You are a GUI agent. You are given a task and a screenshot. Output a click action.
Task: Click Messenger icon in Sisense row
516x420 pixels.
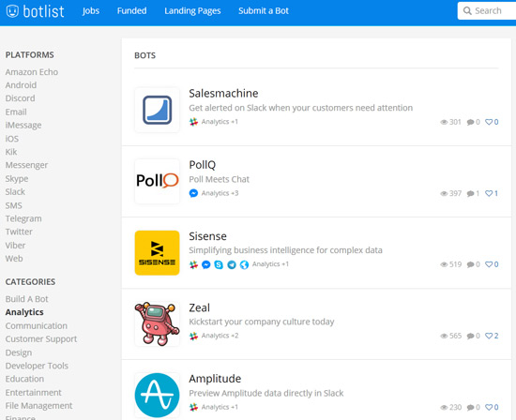[206, 264]
